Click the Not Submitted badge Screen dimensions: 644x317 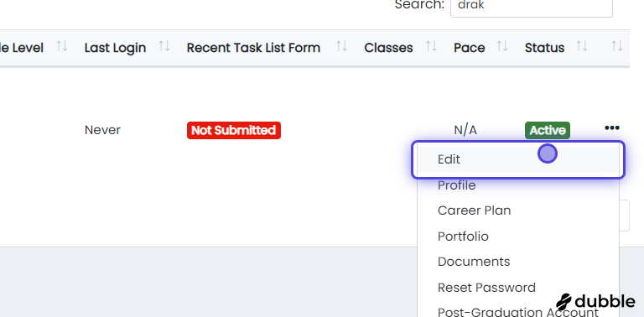pos(234,131)
